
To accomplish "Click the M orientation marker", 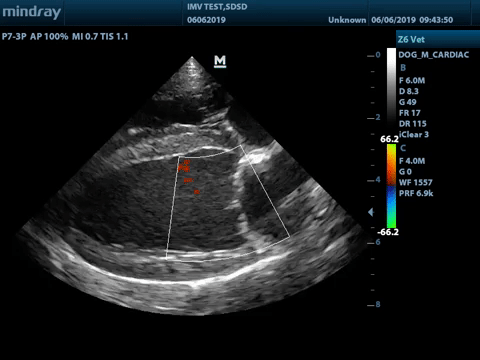I will (x=220, y=61).
